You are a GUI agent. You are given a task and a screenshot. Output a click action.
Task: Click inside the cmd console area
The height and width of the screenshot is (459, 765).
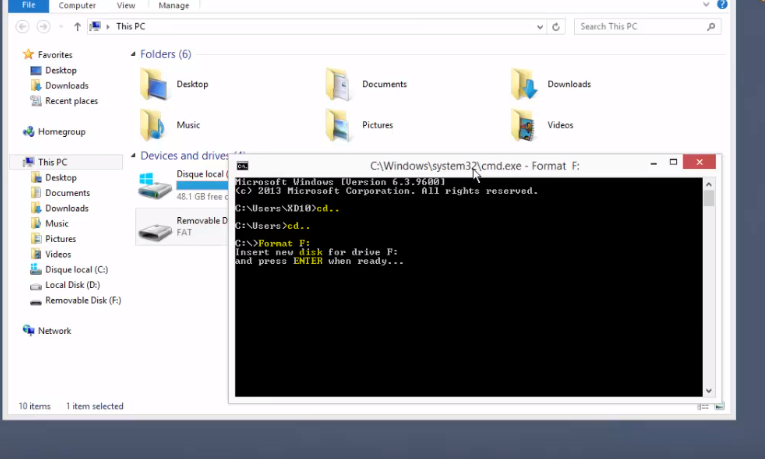[x=468, y=287]
